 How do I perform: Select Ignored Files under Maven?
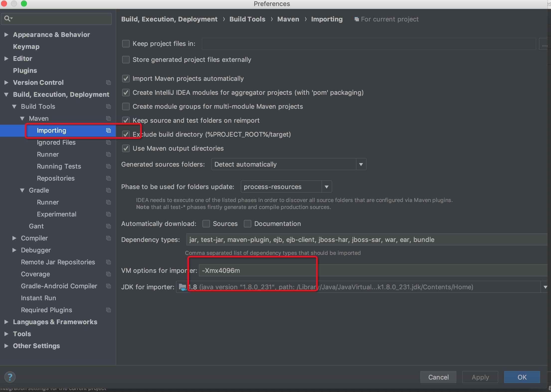(56, 142)
